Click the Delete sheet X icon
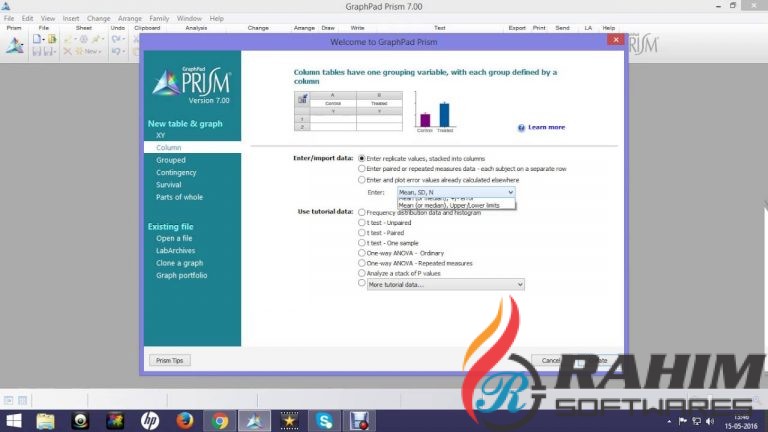This screenshot has height=432, width=768. click(x=68, y=51)
